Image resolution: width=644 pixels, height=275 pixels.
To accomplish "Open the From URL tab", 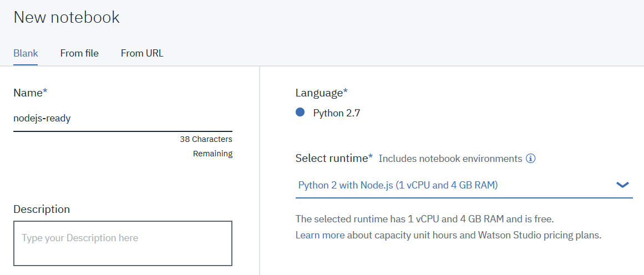I will point(142,53).
